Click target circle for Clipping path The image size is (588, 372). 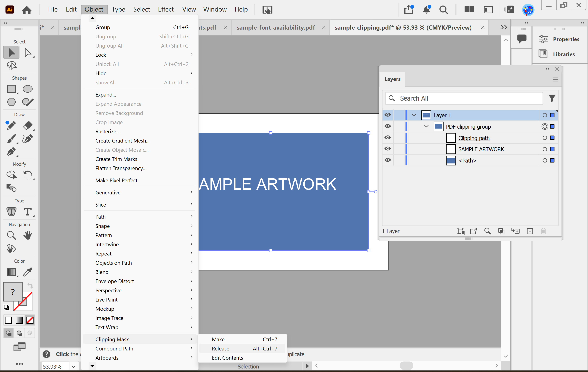[x=545, y=138]
